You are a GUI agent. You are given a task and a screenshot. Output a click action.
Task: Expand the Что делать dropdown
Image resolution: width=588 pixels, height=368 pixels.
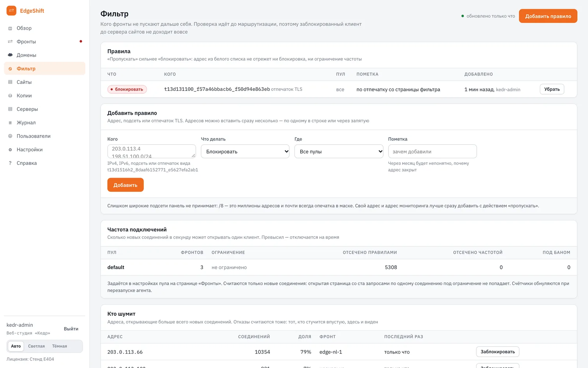tap(245, 152)
